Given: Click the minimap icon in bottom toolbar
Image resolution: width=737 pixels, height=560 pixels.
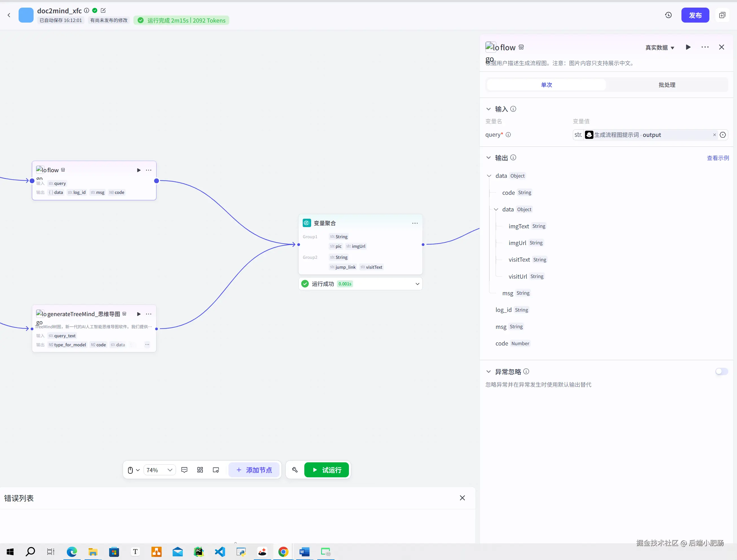Looking at the screenshot, I should tap(216, 470).
